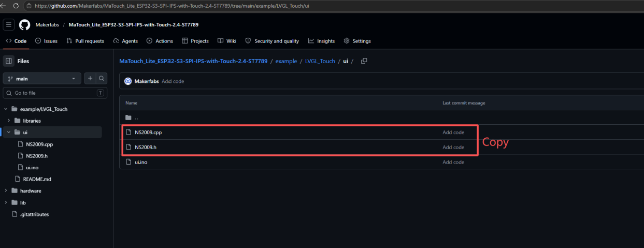Expand the hardware folder chevron

point(6,191)
